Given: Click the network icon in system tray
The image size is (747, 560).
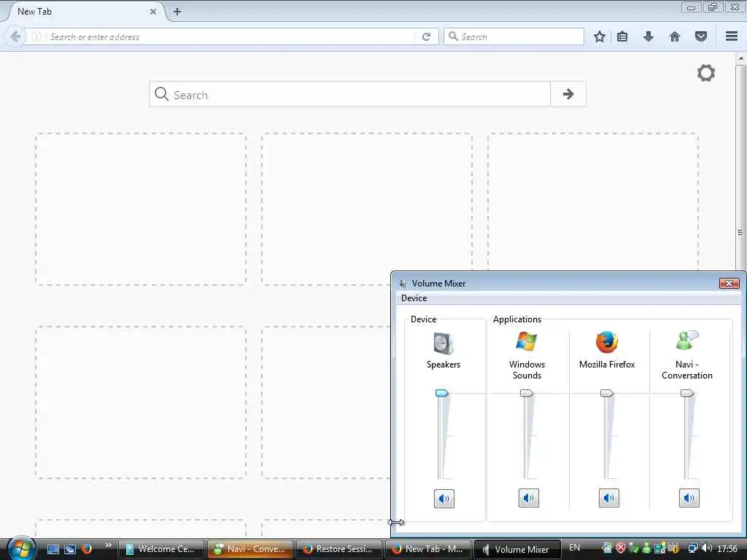Looking at the screenshot, I should click(694, 548).
